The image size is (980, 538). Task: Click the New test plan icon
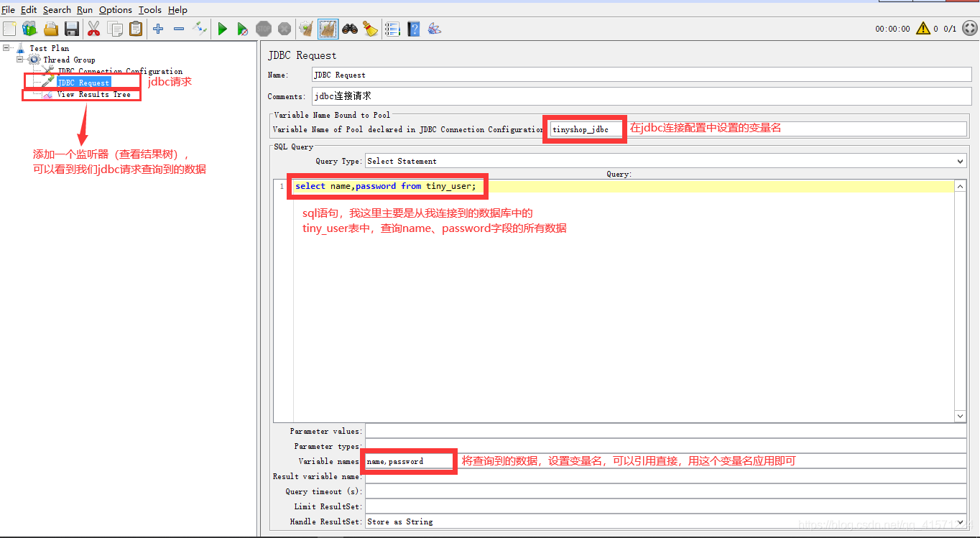click(9, 29)
